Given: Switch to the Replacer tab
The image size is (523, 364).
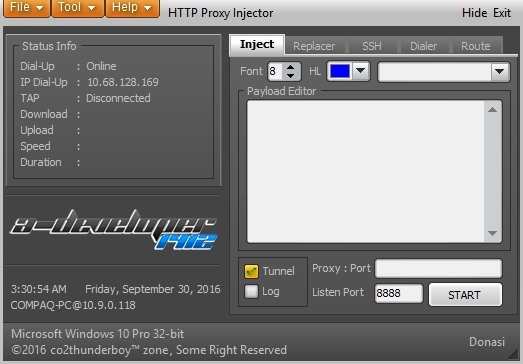Looking at the screenshot, I should coord(314,46).
